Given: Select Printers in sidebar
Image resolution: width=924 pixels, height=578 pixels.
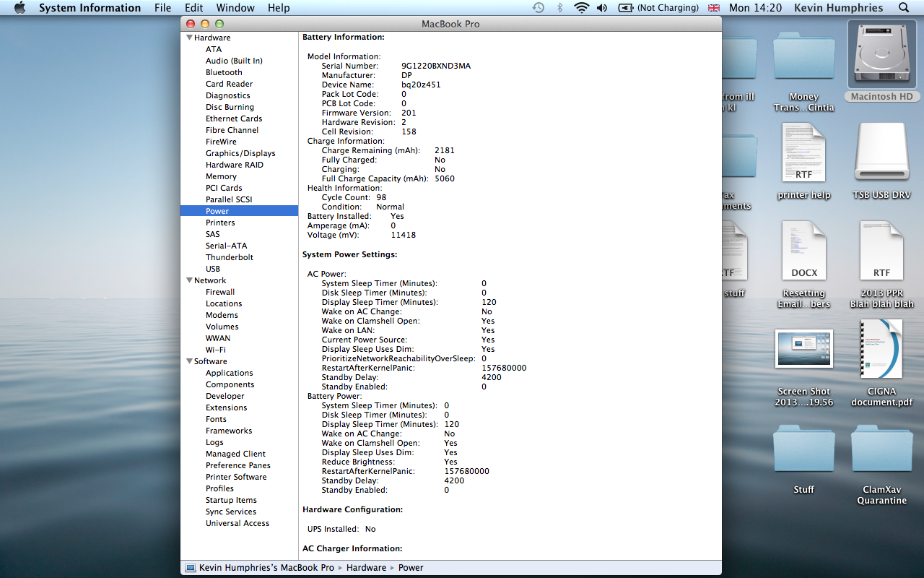Looking at the screenshot, I should pos(220,223).
